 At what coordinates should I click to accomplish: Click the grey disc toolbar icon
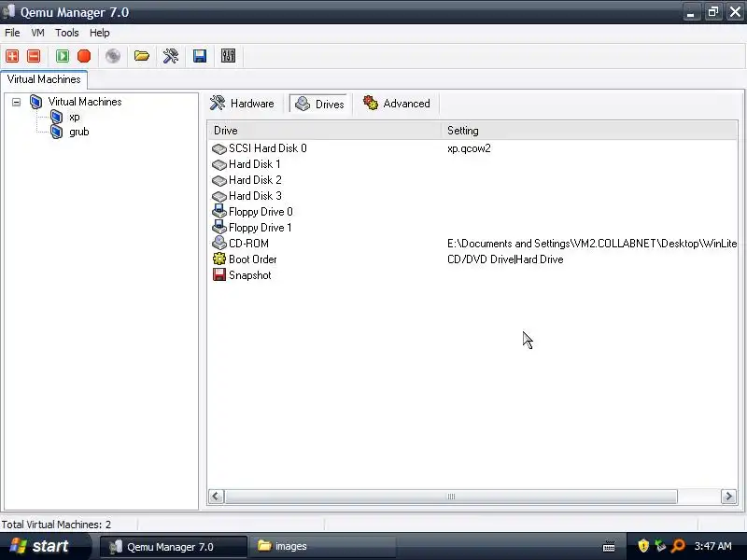coord(113,56)
